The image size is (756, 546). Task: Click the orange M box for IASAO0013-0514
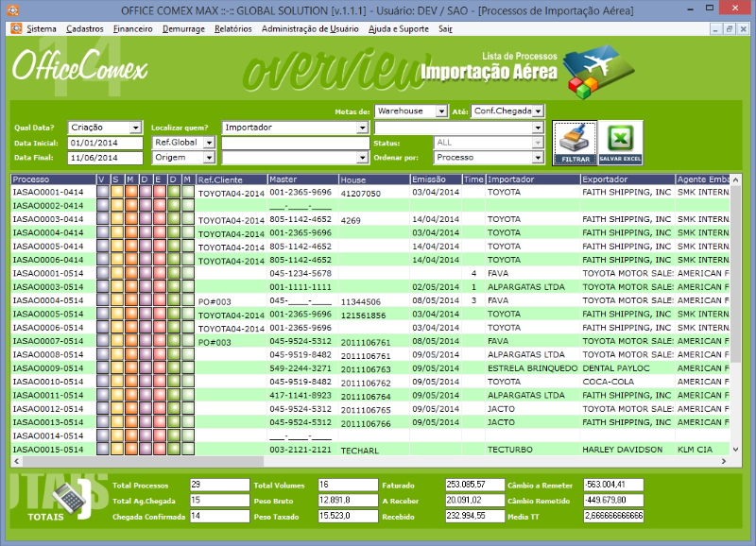[131, 422]
